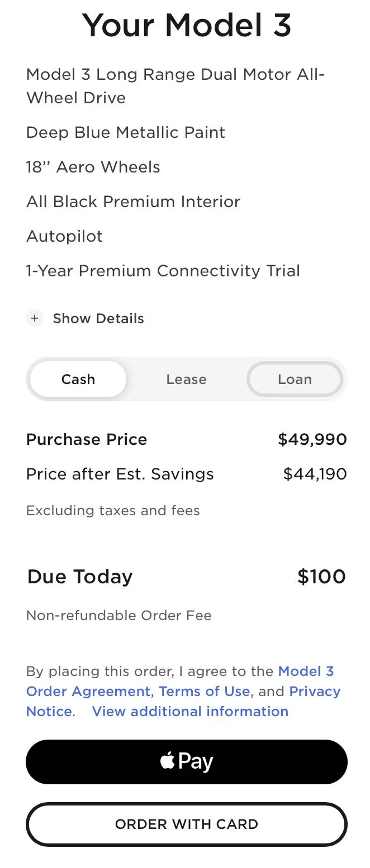
Task: Click the Your Model 3 heading
Action: [186, 25]
